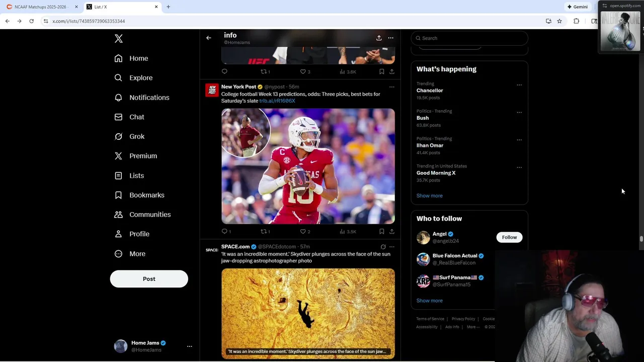Open Bookmarks in the sidebar

click(139, 195)
